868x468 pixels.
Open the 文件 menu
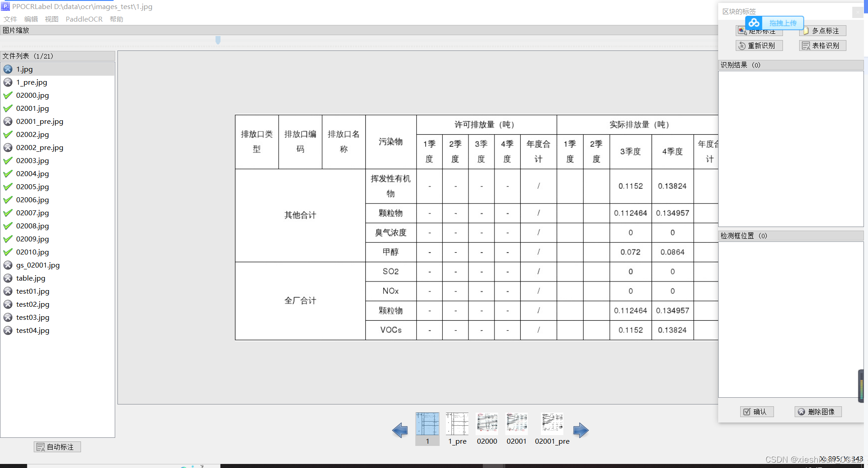click(x=10, y=19)
